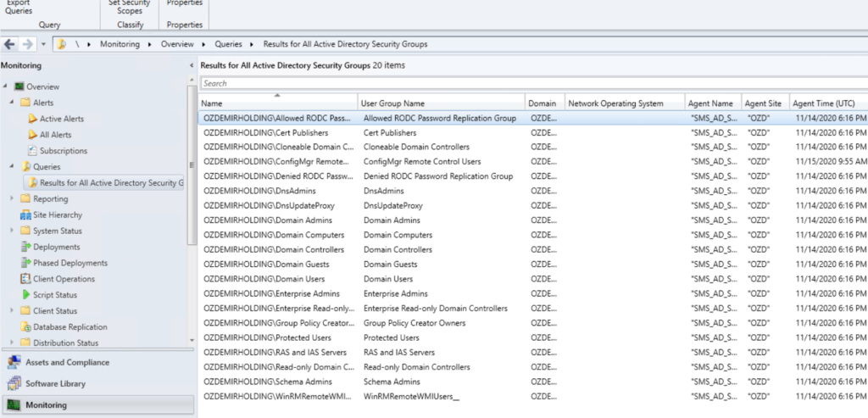Image resolution: width=868 pixels, height=418 pixels.
Task: Select the OZDEMIRHOLDING\Domain Admins row
Action: coord(532,220)
